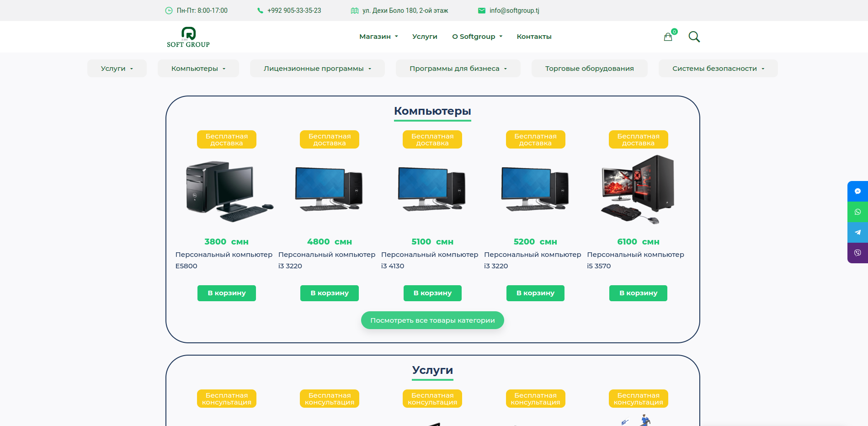Image resolution: width=868 pixels, height=426 pixels.
Task: Add the i5 3570 computer to cart
Action: [x=638, y=293]
